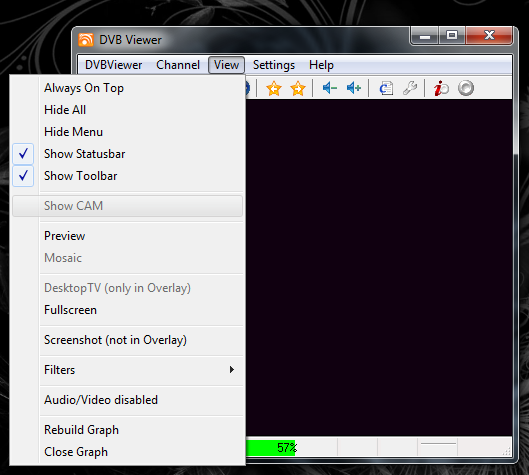Screen dimensions: 529x475
Task: Increase volume with the speaker plus icon
Action: 354,88
